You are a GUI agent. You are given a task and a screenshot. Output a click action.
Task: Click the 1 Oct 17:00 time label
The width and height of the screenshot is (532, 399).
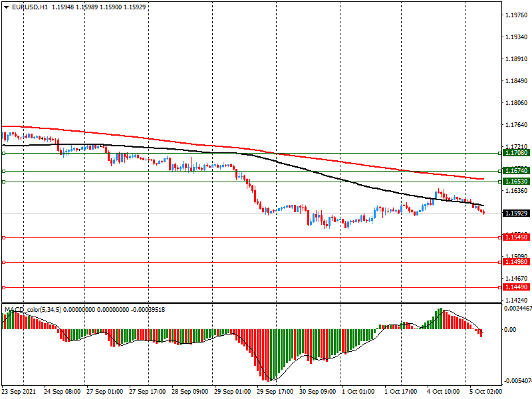(x=401, y=392)
